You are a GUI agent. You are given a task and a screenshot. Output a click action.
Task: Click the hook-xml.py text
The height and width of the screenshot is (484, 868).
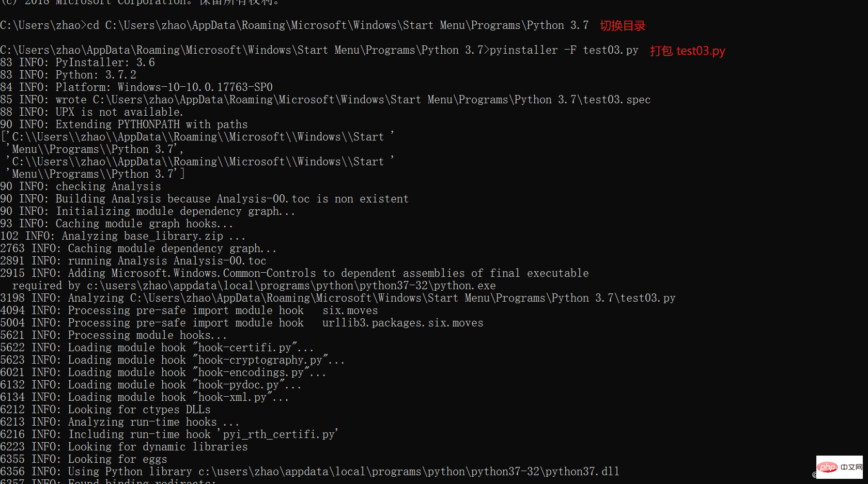(x=232, y=397)
